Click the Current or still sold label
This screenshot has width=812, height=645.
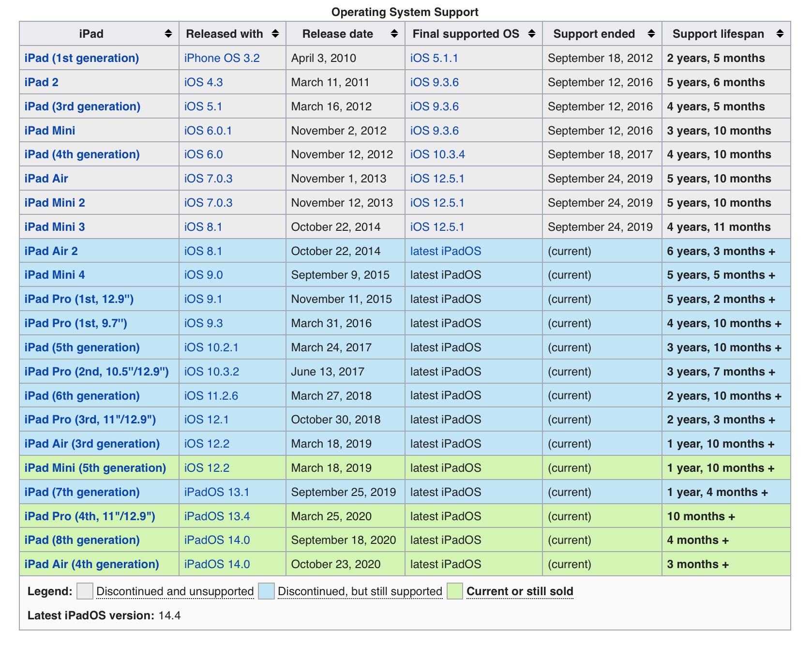[x=520, y=591]
